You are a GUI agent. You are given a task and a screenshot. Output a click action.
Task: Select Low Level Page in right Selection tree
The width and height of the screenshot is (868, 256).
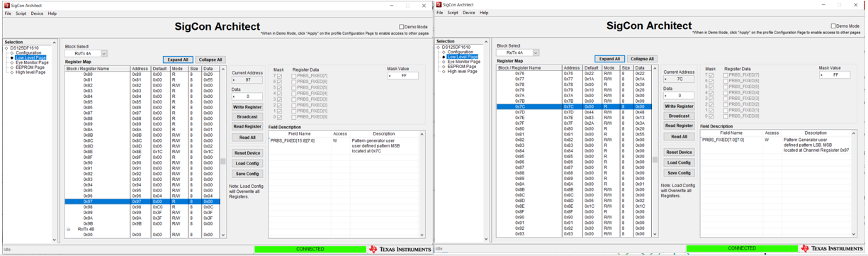[x=462, y=57]
